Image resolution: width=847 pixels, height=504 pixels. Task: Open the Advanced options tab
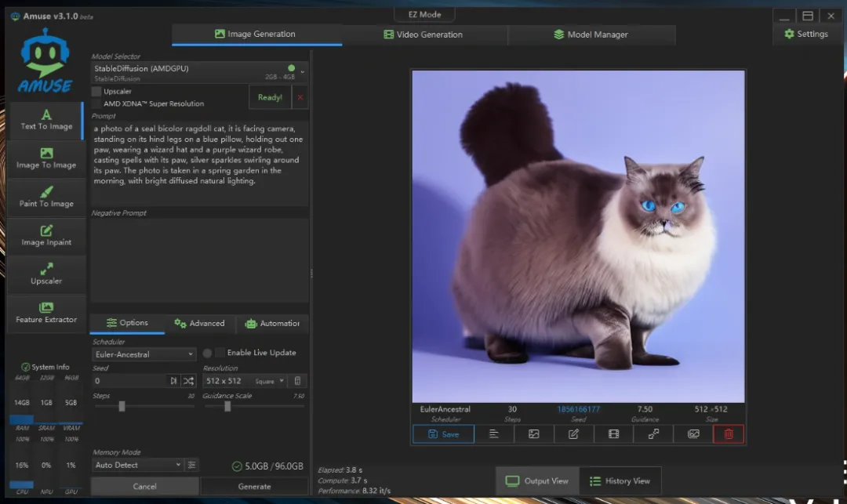tap(199, 323)
